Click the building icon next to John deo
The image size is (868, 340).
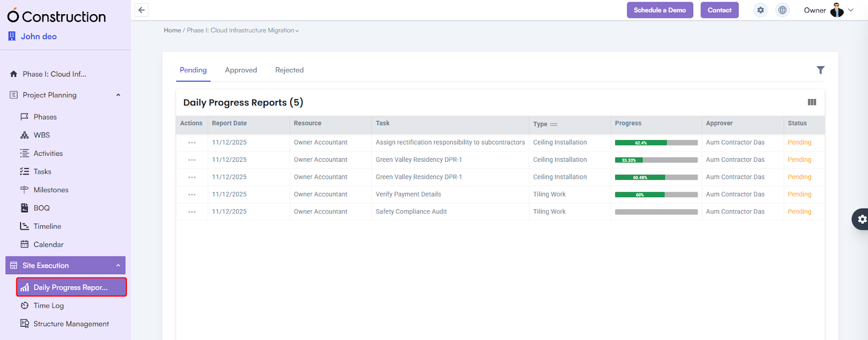coord(12,36)
